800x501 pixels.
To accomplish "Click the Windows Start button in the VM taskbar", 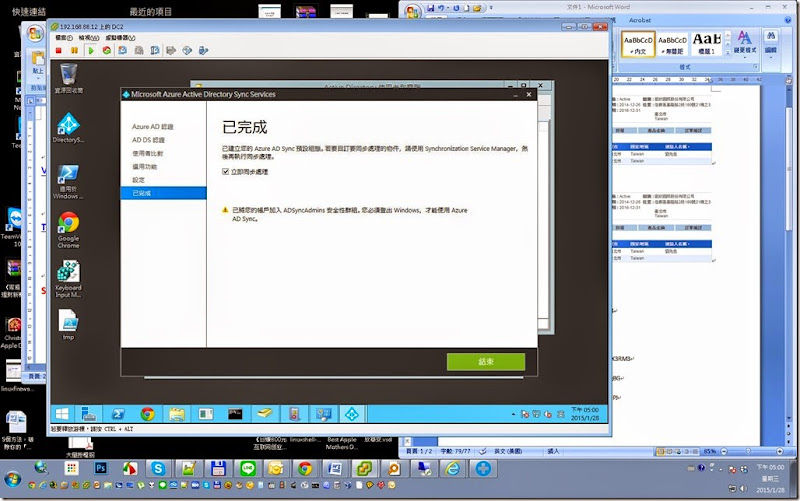I will point(62,414).
